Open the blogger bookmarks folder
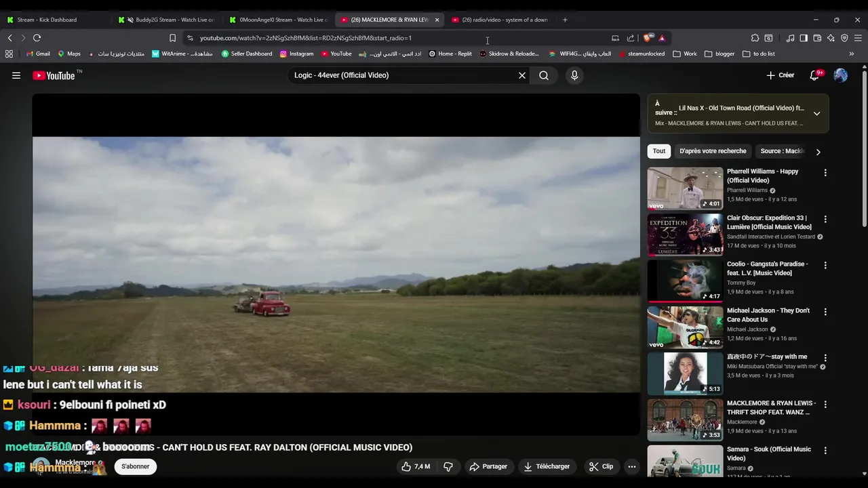Image resolution: width=868 pixels, height=488 pixels. (719, 54)
